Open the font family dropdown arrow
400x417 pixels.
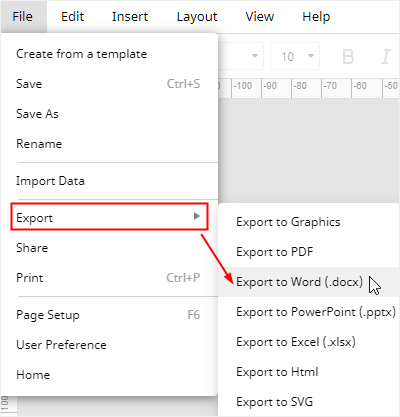click(255, 56)
